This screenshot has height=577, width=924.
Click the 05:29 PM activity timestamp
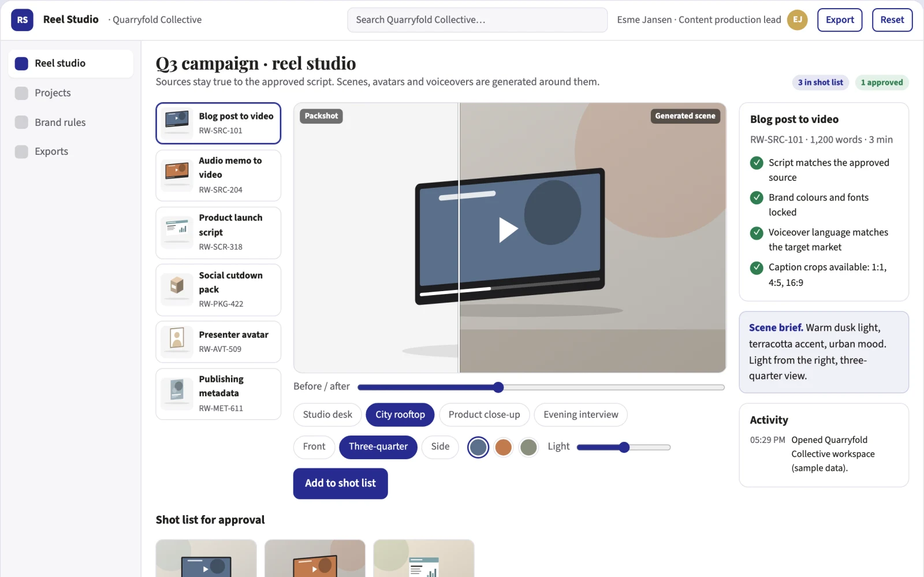(x=767, y=440)
